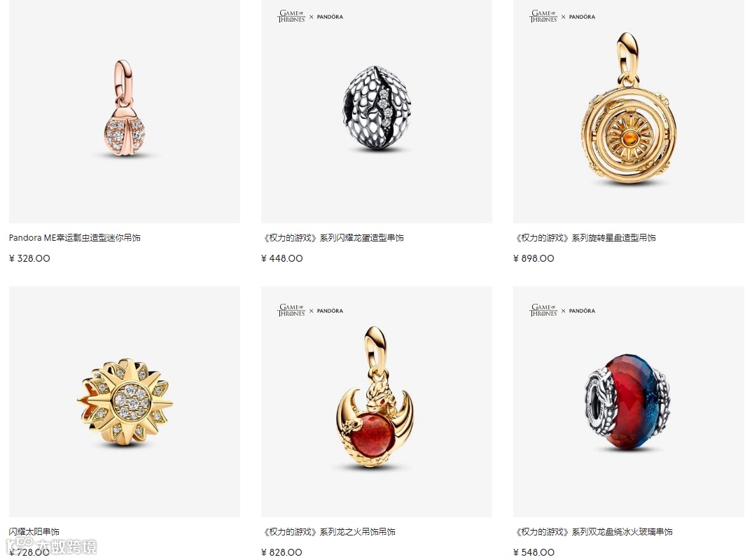Viewport: 745px width, 560px height.
Task: Click the 闪耀龙蛋造型串饰 product title
Action: point(333,237)
